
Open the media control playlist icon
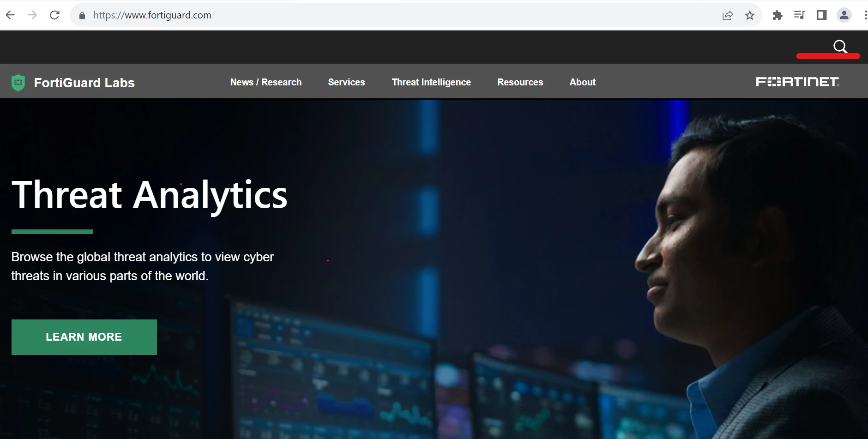click(799, 15)
